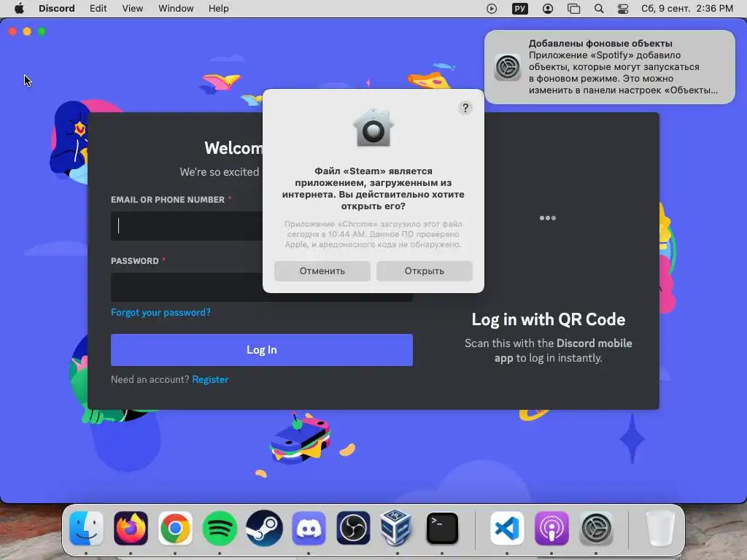Open Control Center in the menu bar

click(x=623, y=9)
